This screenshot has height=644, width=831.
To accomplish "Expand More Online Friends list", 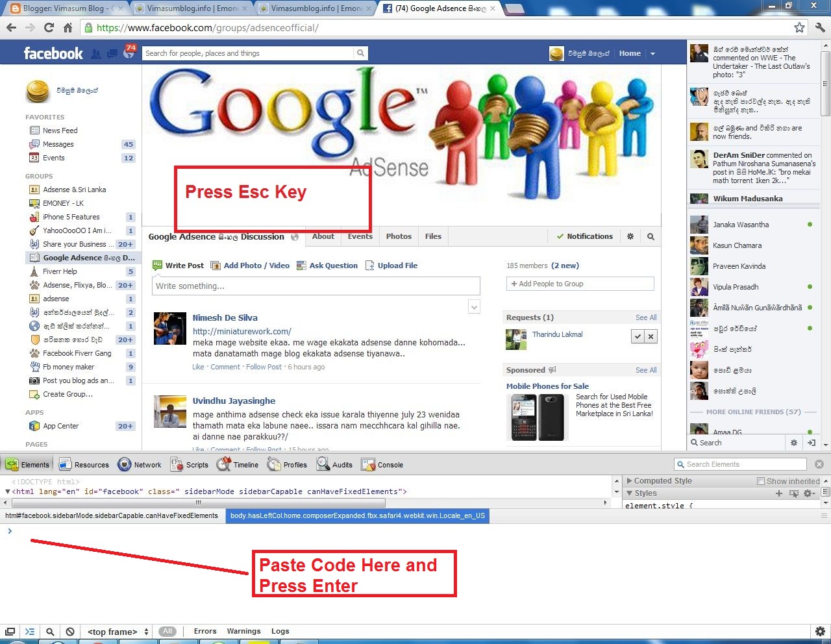I will click(753, 412).
